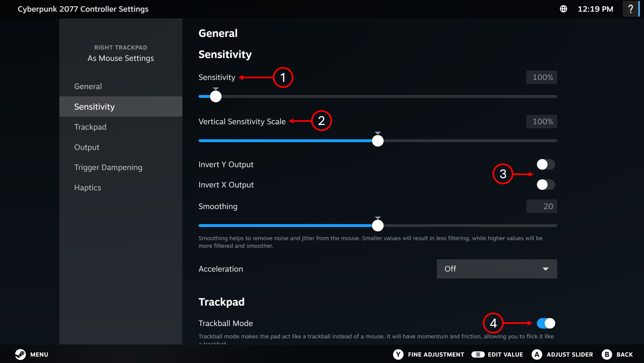Click the Vertical Sensitivity Scale slider handle
This screenshot has width=644, height=363.
point(378,141)
